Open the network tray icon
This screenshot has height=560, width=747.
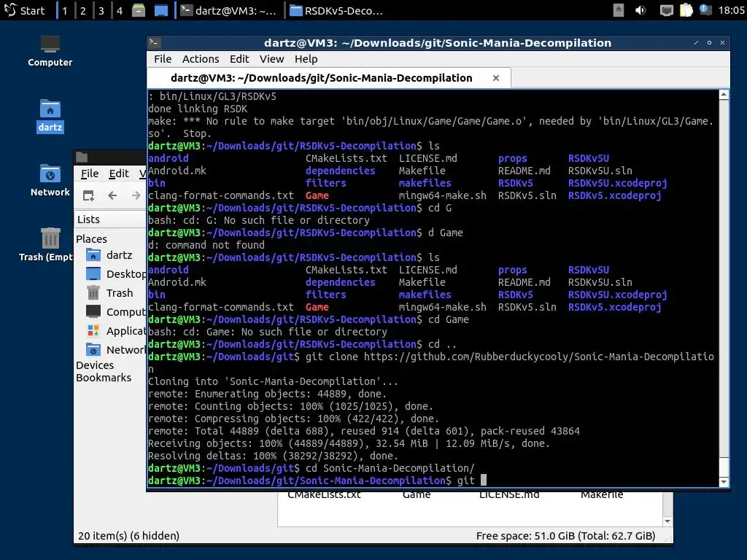click(666, 10)
